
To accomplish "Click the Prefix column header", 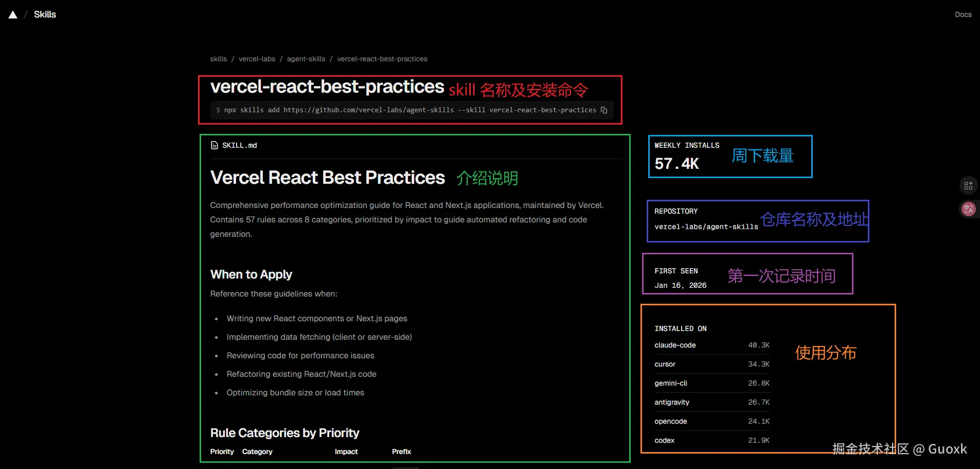I will point(401,451).
